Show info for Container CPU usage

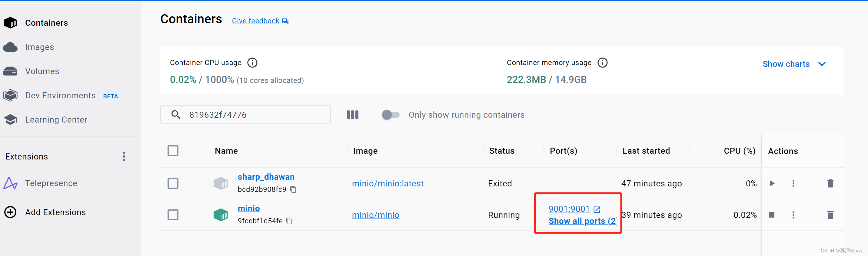click(x=252, y=63)
